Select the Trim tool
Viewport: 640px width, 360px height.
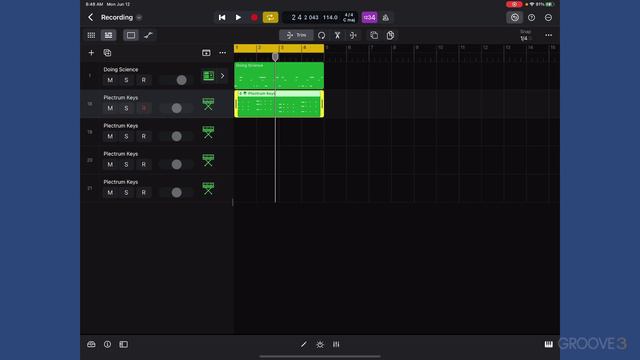(x=296, y=35)
